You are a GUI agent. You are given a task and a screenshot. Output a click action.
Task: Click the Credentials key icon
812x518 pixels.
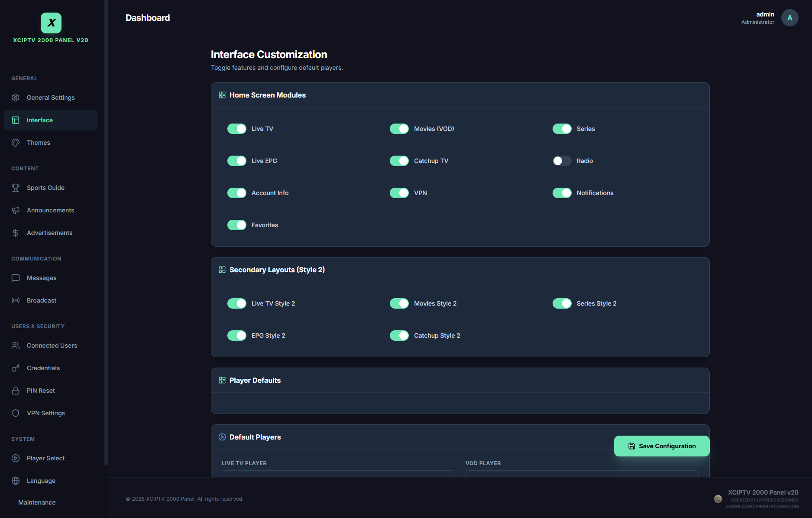pos(16,368)
